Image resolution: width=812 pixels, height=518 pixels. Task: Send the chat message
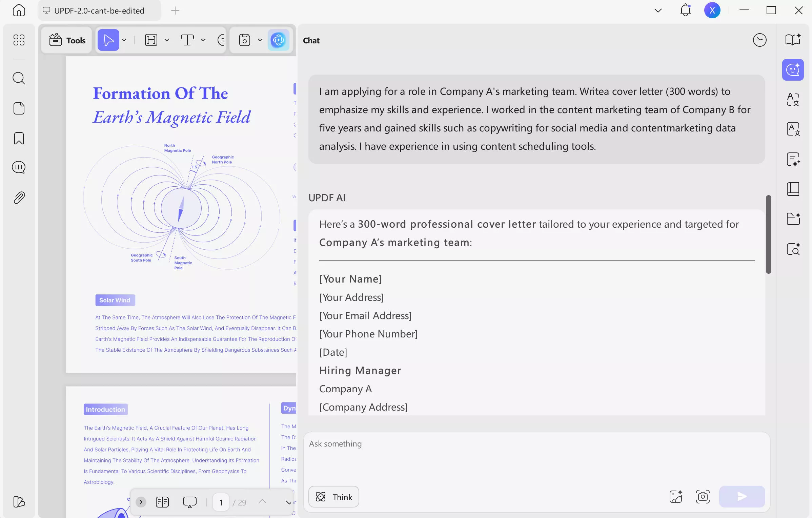tap(742, 497)
